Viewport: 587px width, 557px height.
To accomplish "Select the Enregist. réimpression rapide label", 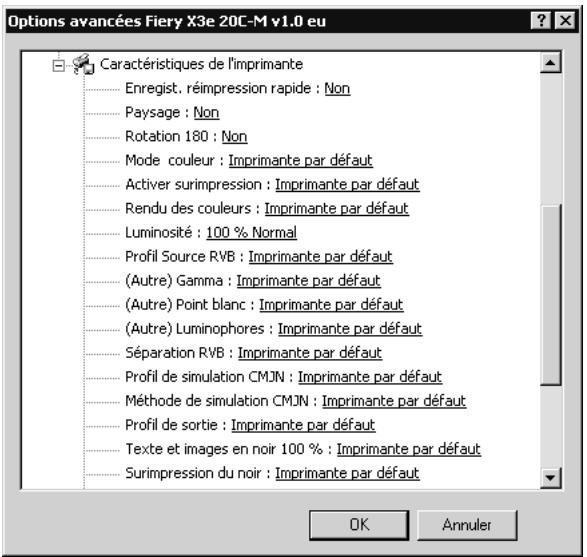I will [218, 89].
